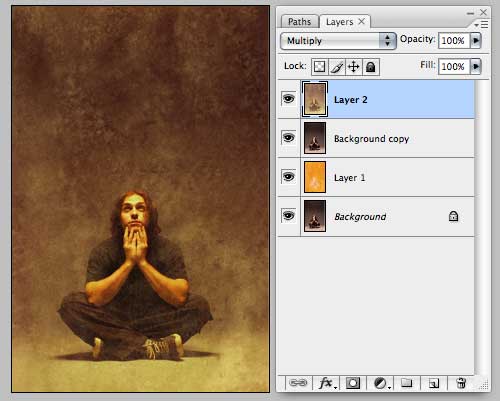Toggle lock transparent pixels
This screenshot has height=401, width=500.
[319, 67]
